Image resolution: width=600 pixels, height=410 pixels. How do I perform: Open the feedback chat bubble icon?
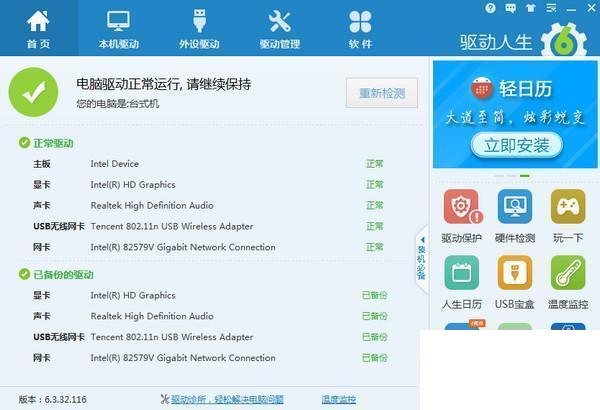pos(510,8)
